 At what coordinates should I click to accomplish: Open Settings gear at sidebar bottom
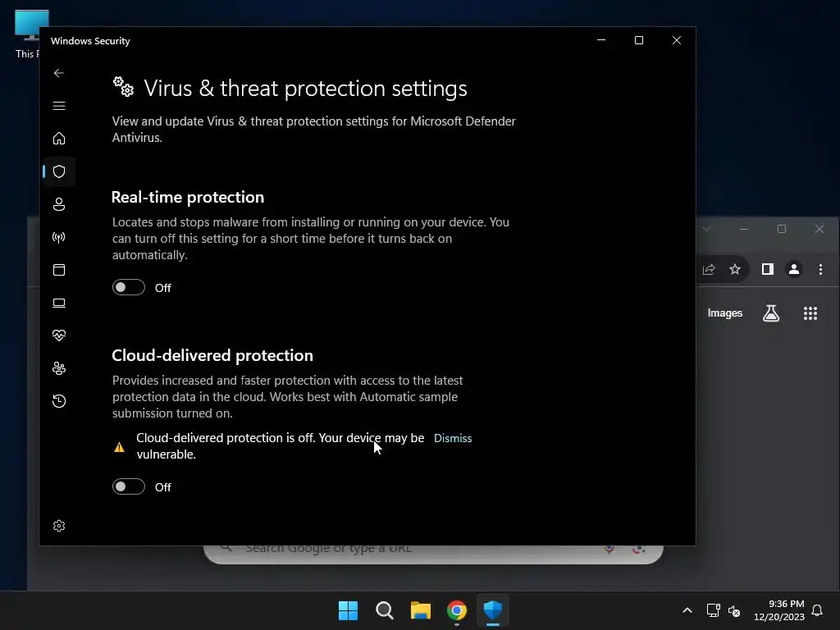coord(59,526)
